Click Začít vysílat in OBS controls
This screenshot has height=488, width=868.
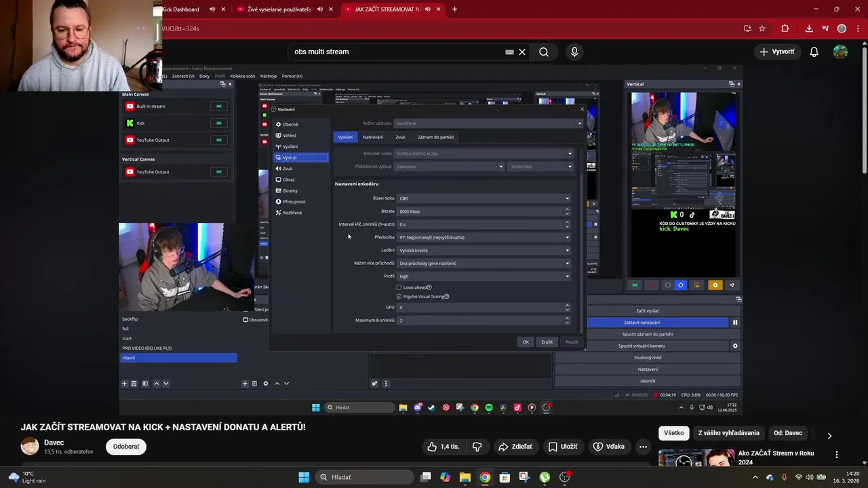pyautogui.click(x=648, y=311)
